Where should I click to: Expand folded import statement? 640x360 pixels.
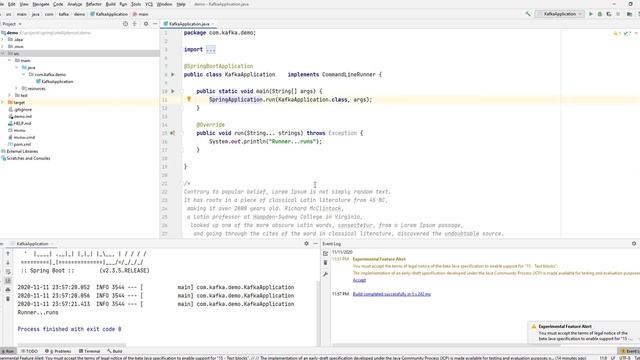point(211,49)
